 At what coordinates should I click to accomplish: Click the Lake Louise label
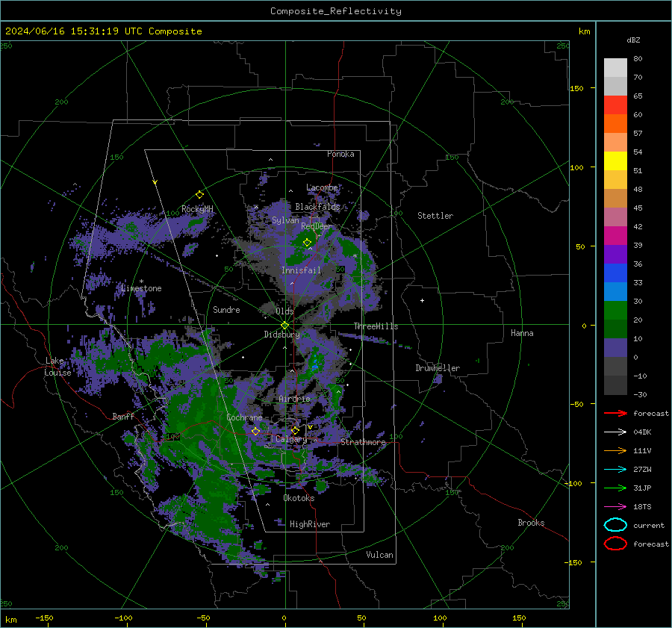point(57,367)
